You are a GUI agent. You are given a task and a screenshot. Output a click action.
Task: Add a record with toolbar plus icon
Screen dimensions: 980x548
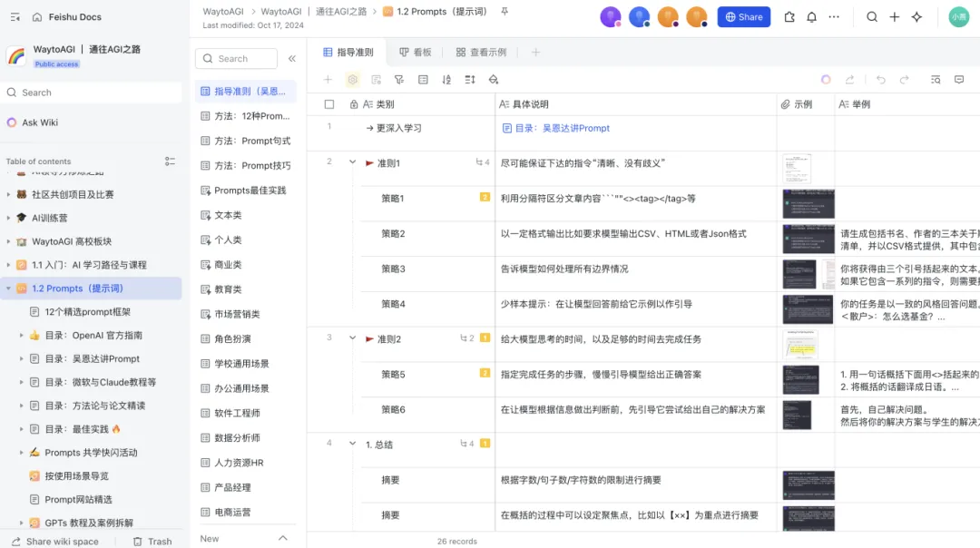pyautogui.click(x=328, y=79)
